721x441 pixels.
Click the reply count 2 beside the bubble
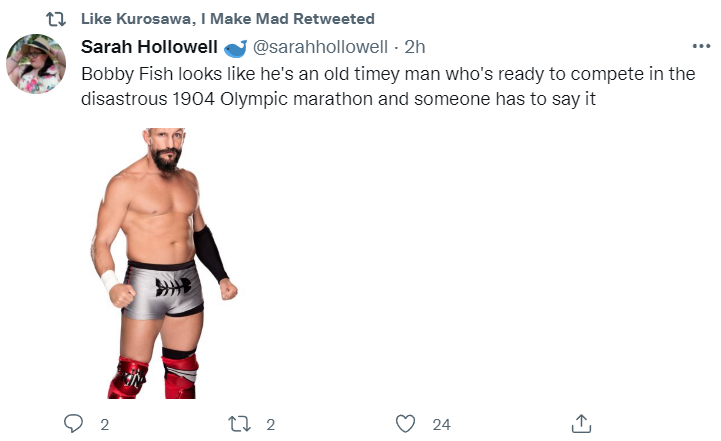[105, 425]
